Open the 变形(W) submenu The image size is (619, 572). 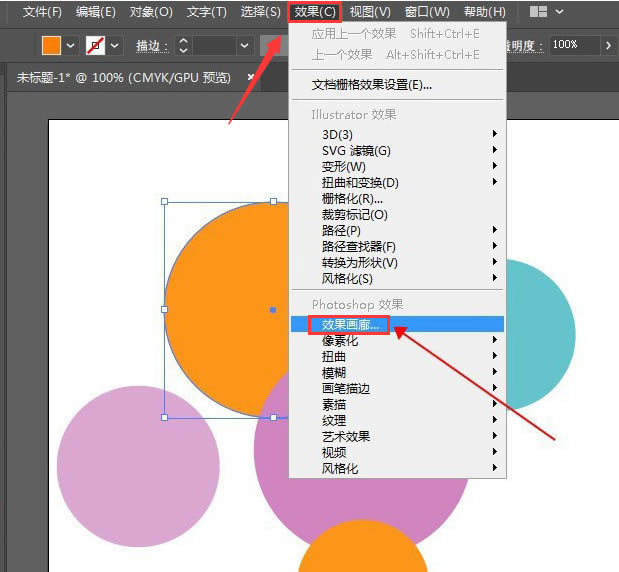[398, 166]
